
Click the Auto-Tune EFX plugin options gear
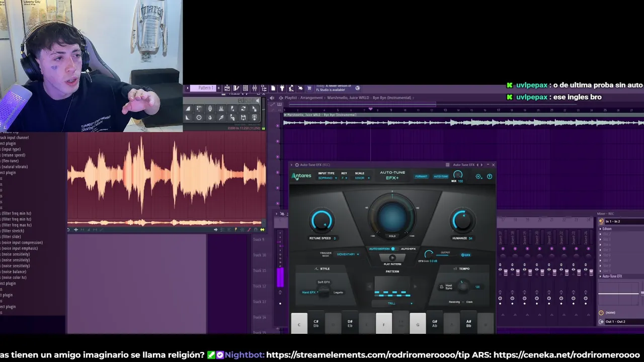tap(297, 164)
